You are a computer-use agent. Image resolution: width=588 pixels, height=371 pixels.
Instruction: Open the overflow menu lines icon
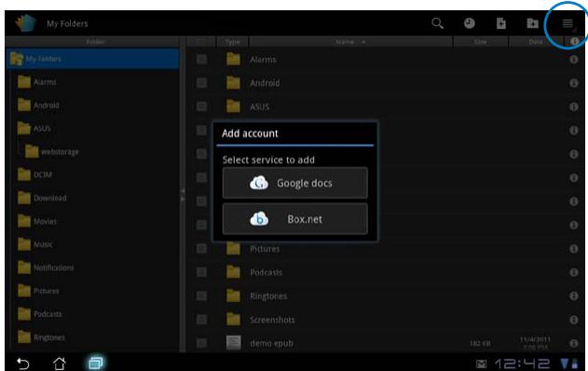pyautogui.click(x=567, y=23)
